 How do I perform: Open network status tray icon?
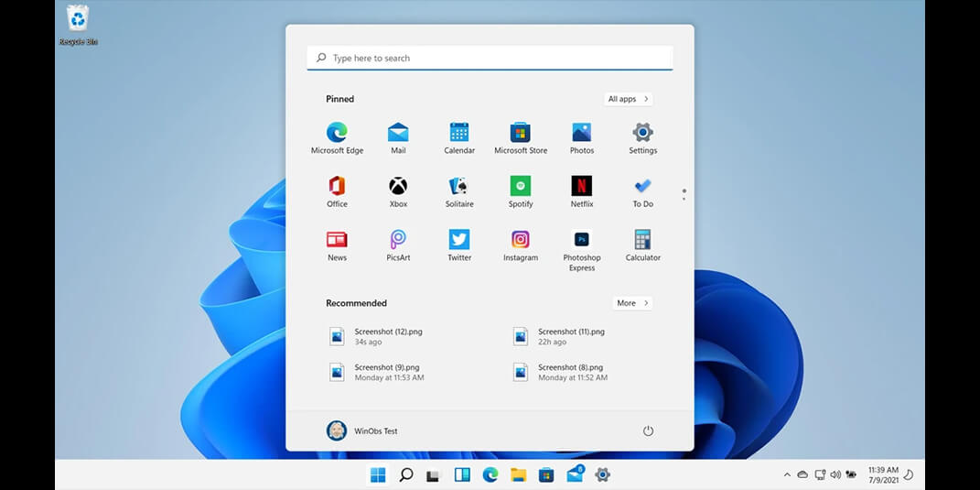[820, 475]
